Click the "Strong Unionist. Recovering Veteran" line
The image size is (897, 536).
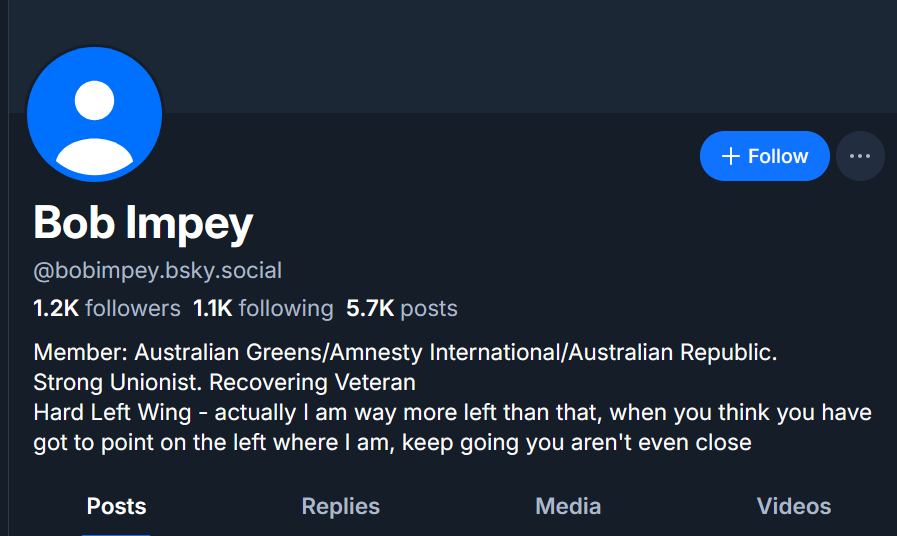(x=224, y=382)
